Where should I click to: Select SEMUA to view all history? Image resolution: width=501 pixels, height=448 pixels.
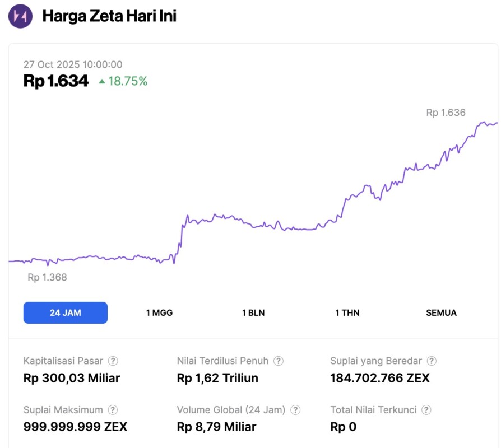click(441, 312)
